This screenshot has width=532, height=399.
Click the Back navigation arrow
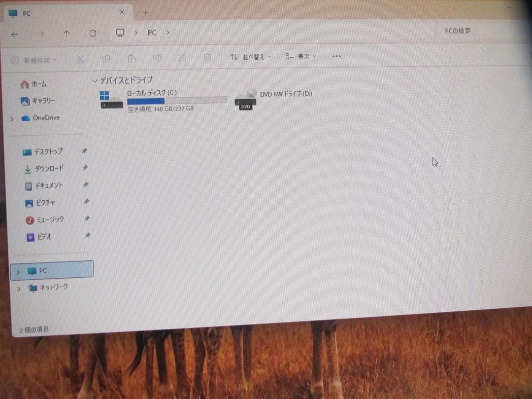(x=15, y=35)
